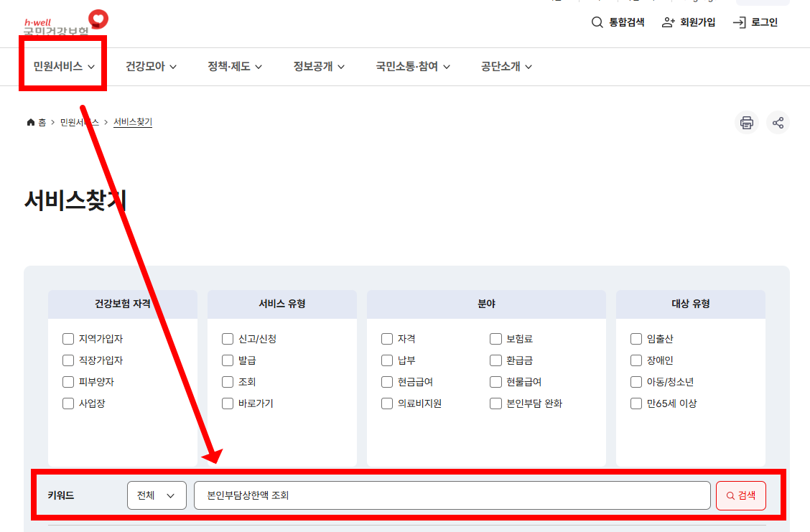Check the 지역가입자 checkbox
The image size is (810, 532).
(68, 338)
